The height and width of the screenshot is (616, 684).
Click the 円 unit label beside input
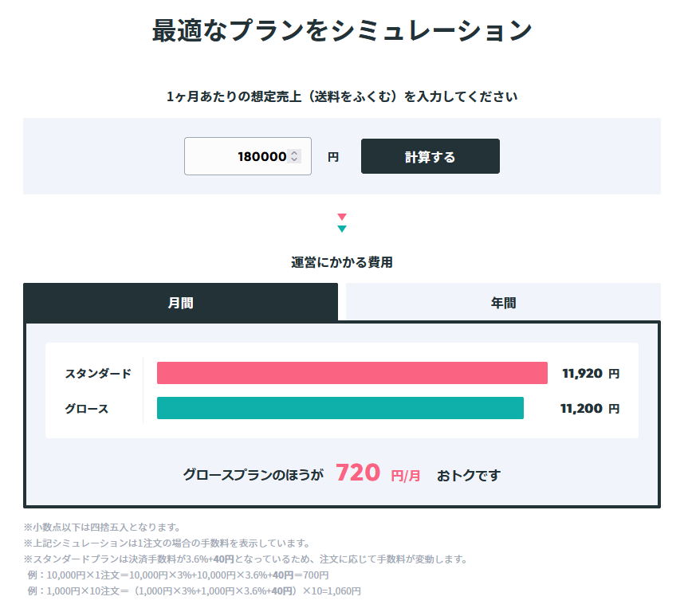tap(333, 157)
